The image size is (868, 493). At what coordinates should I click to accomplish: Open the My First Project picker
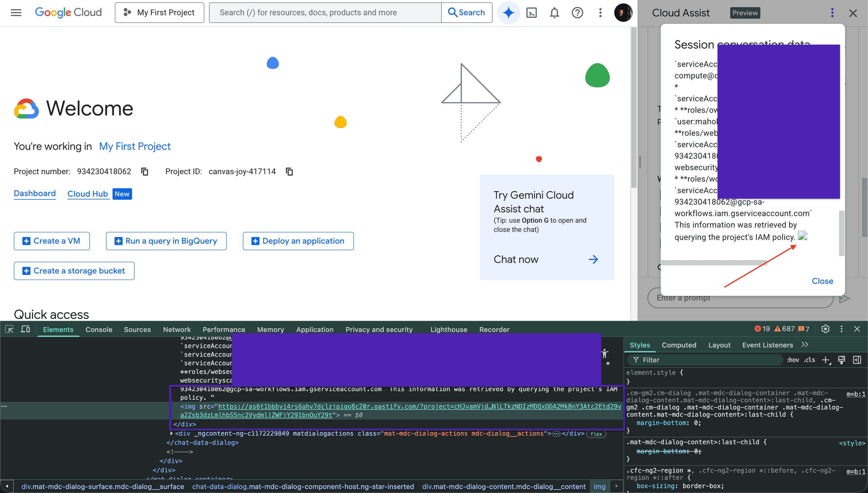[x=160, y=13]
